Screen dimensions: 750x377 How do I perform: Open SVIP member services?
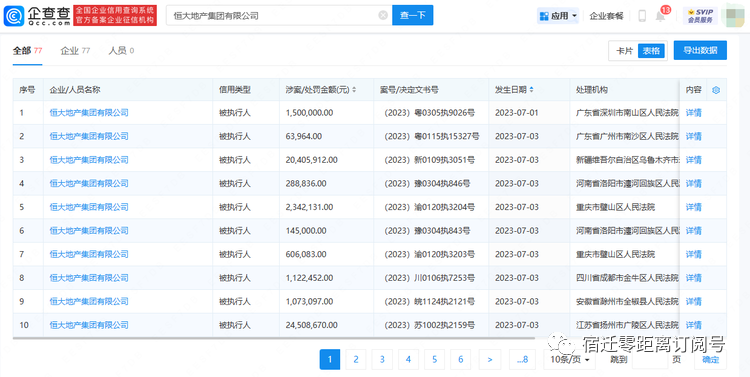(700, 16)
